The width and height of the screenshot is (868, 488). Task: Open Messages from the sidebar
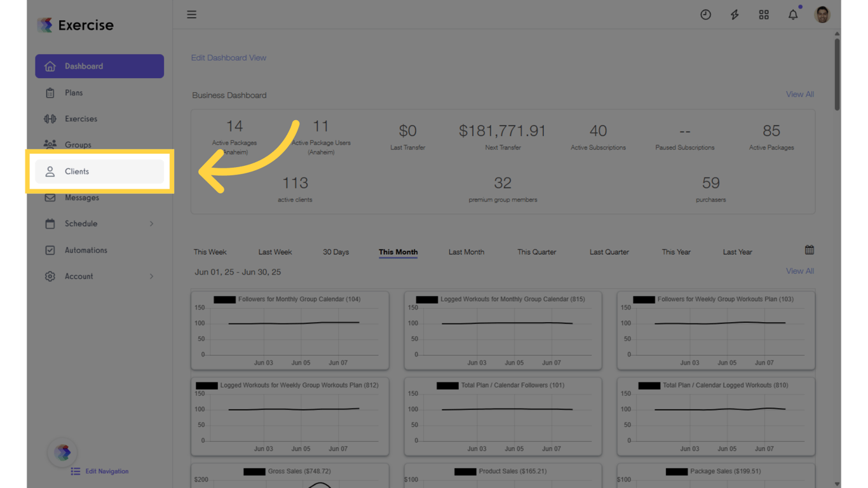tap(81, 197)
